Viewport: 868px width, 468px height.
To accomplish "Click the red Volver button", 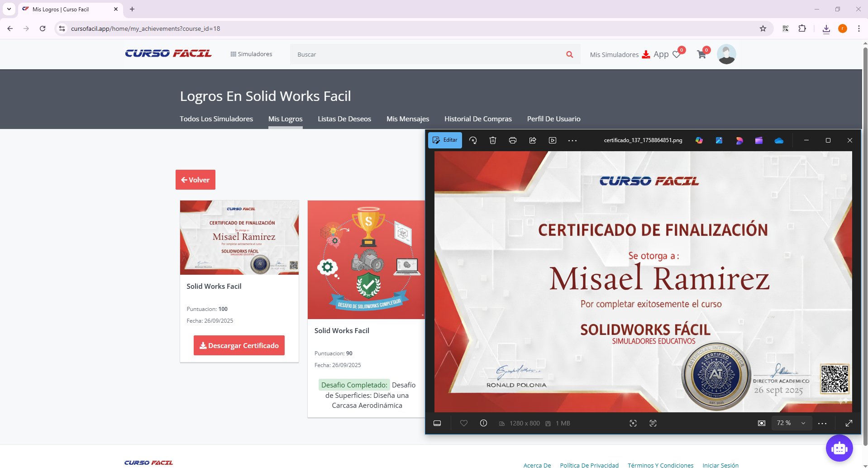I will tap(196, 180).
